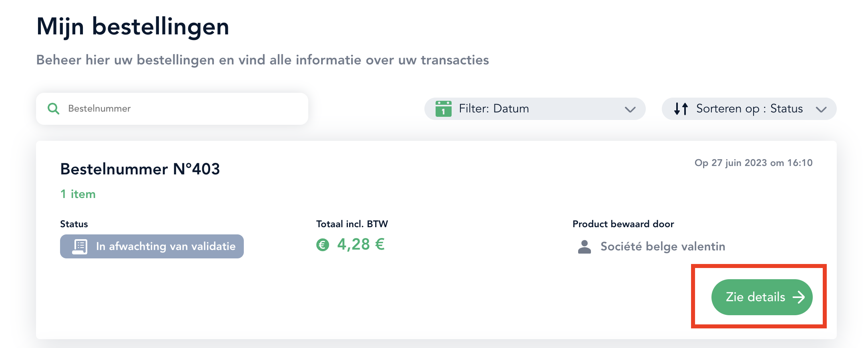Click the Zie details button

click(x=762, y=297)
